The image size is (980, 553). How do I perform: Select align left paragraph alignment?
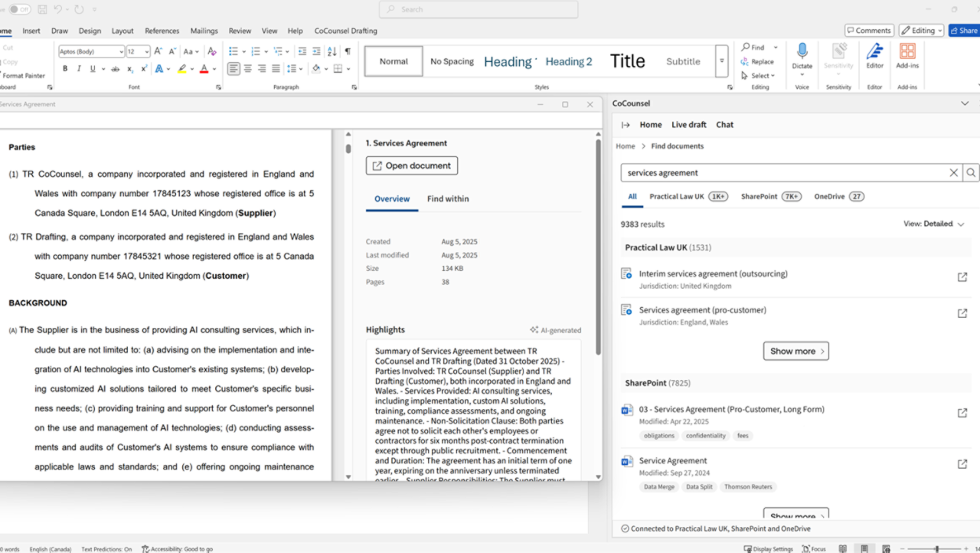(234, 69)
